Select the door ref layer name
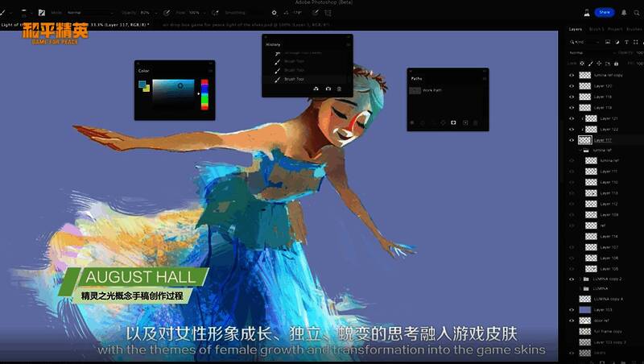Image resolution: width=644 pixels, height=364 pixels. coord(601,321)
